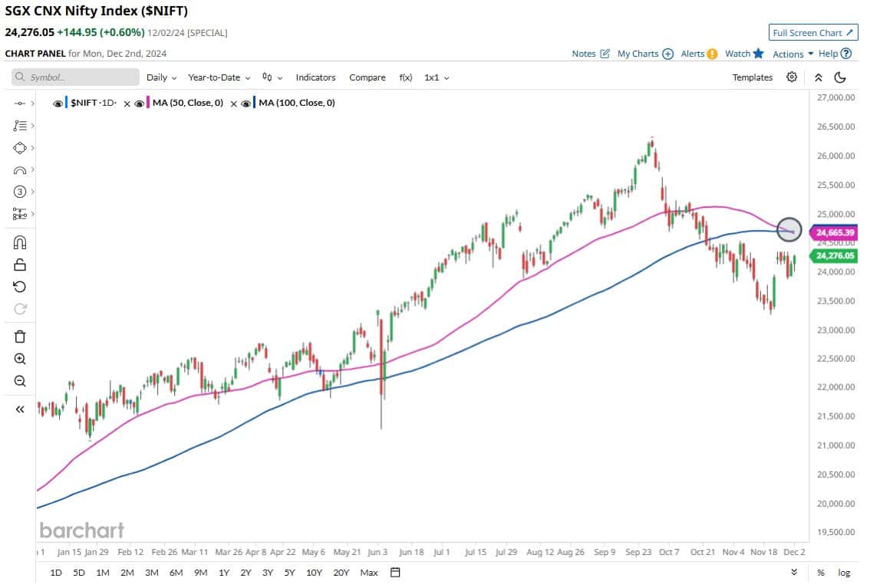
Task: Expand the bottom panel double chevron
Action: (794, 573)
